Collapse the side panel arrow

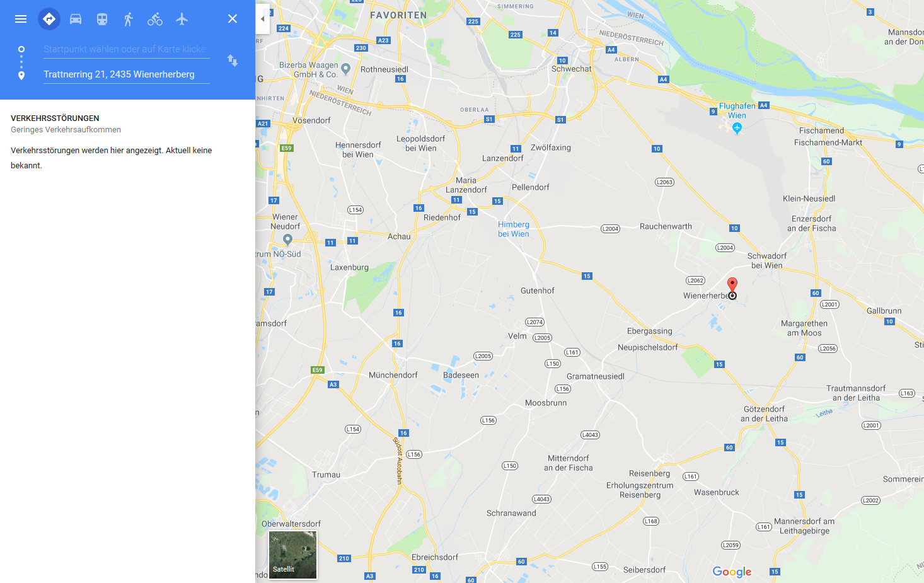262,19
